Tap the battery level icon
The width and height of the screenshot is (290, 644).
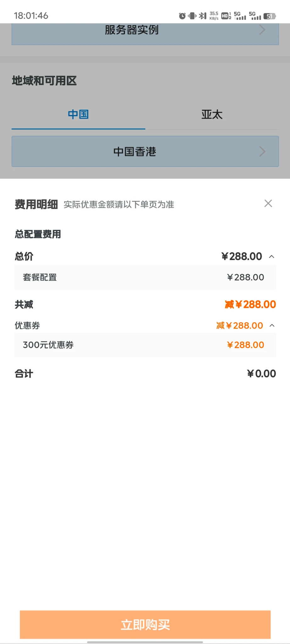pos(270,16)
